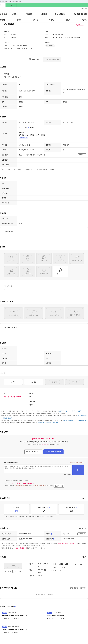Click the blue 전송 submit button
Viewport: 88px width, 644px height.
(78, 470)
